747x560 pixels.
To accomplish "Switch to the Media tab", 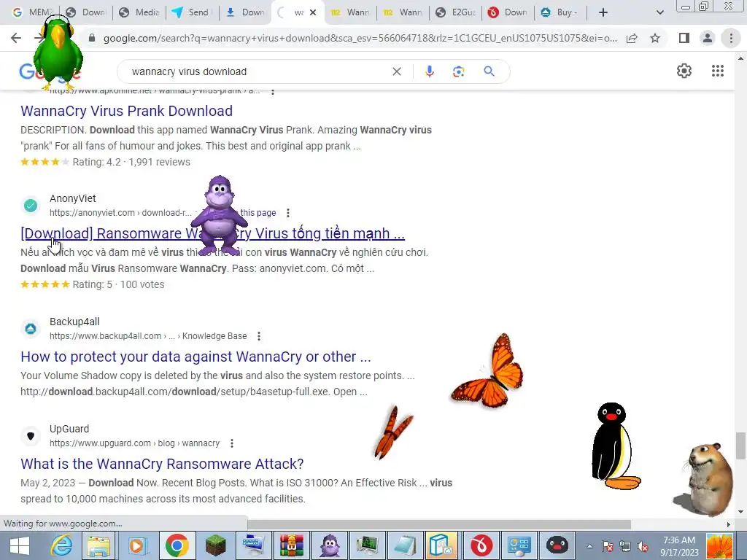I will [139, 12].
